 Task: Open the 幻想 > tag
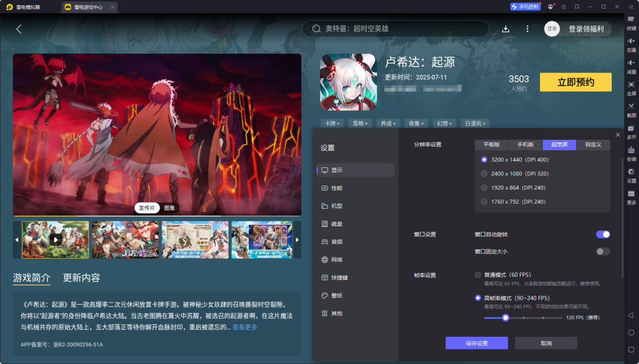(x=445, y=123)
